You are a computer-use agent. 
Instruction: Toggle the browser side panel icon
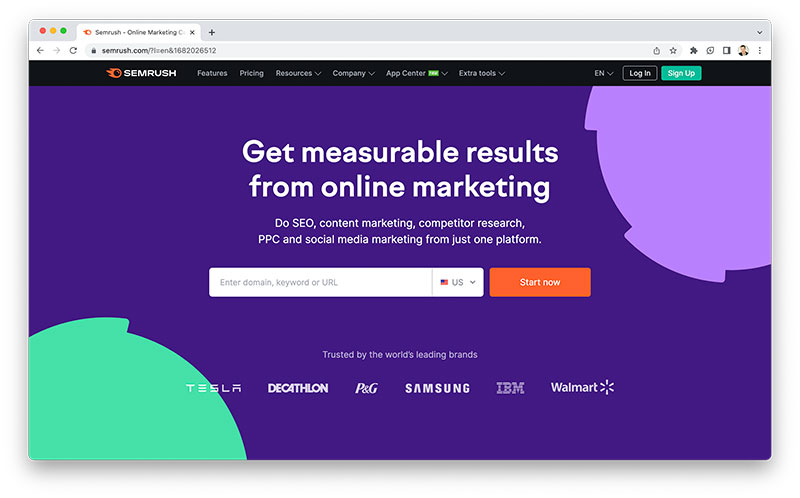click(x=727, y=51)
